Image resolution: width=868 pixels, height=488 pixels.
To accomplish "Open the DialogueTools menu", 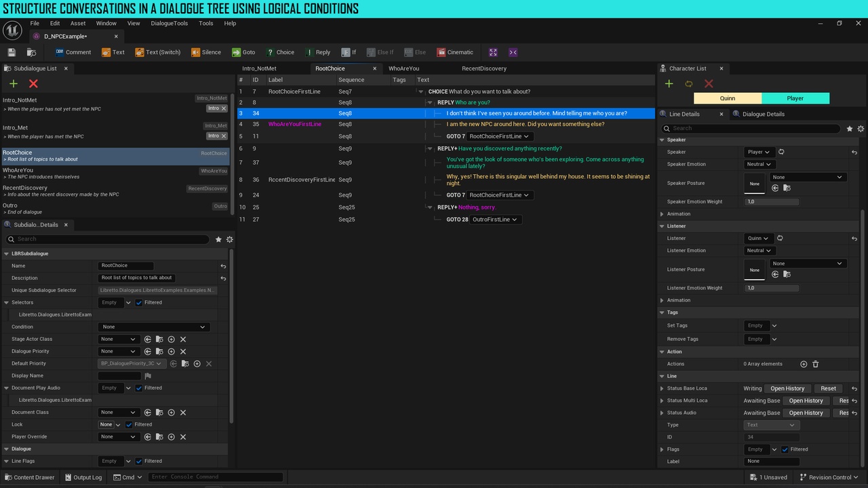I will tap(169, 23).
